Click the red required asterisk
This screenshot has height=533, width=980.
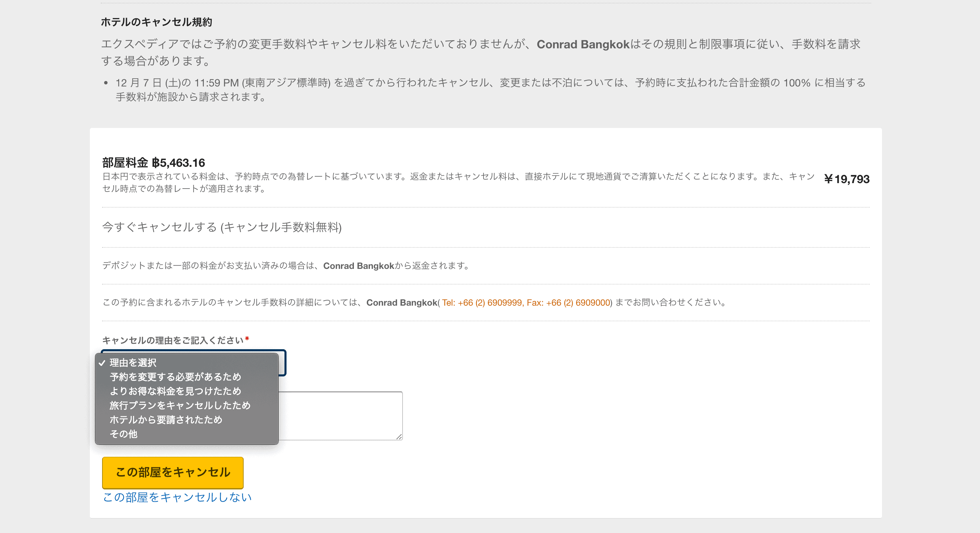pos(247,338)
